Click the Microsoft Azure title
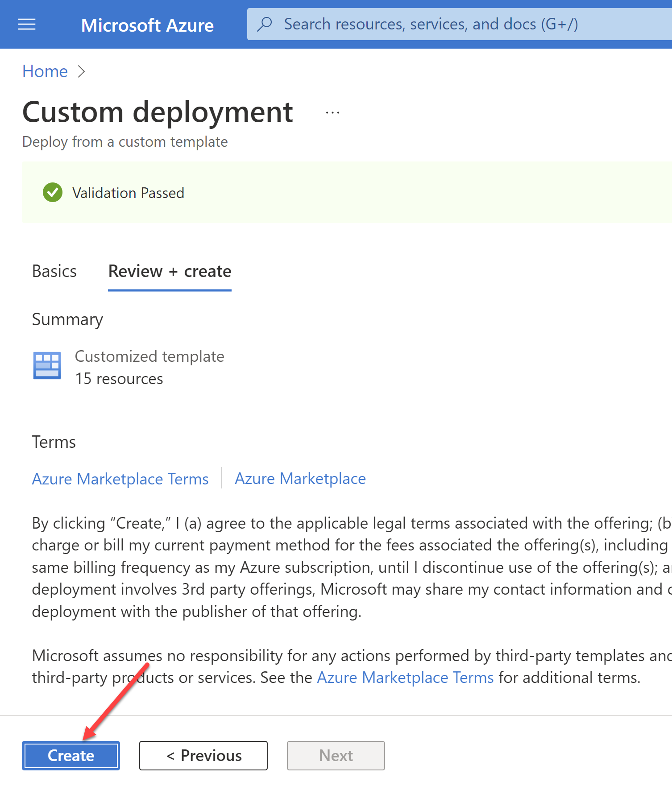This screenshot has height=786, width=672. 147,25
